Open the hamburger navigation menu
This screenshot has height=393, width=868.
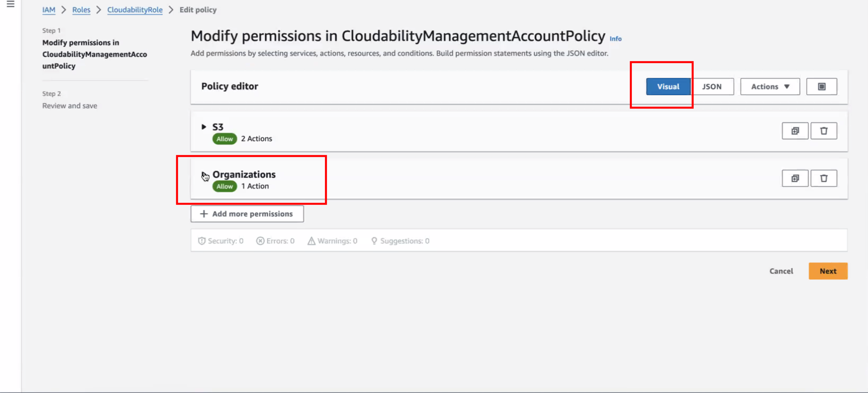click(10, 4)
